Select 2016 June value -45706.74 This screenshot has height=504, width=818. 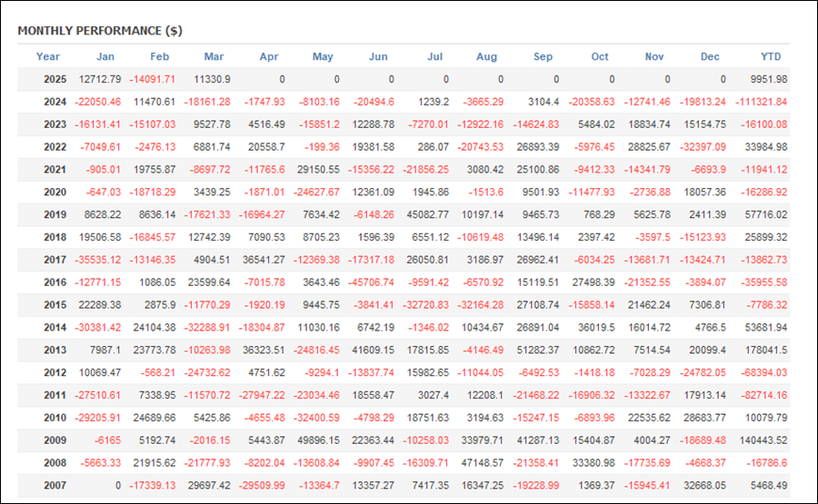[372, 282]
